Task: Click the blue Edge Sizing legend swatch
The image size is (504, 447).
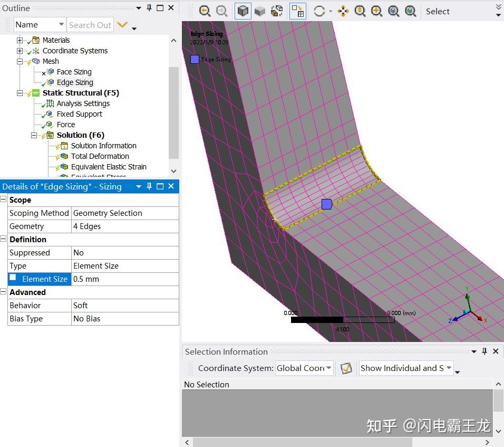Action: (194, 59)
